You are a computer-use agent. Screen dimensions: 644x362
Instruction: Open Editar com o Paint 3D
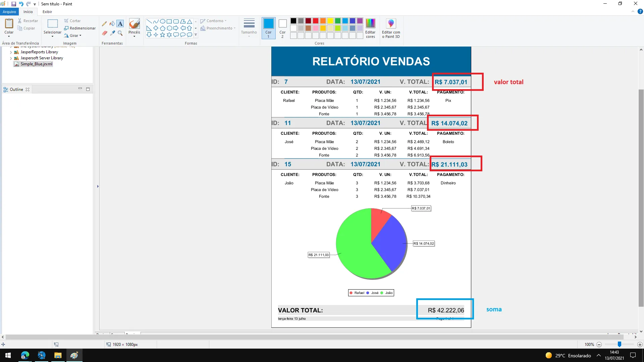[x=391, y=28]
